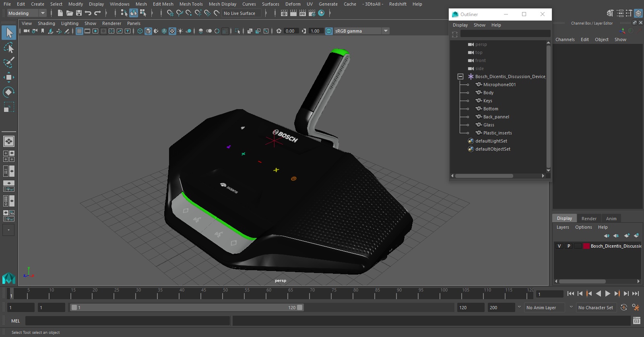The height and width of the screenshot is (337, 644).
Task: Switch to the Anim layer tab
Action: (x=611, y=219)
